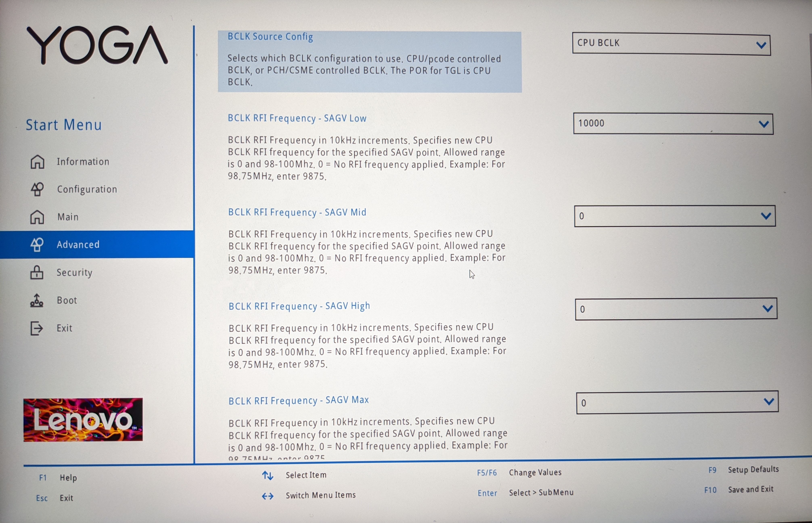
Task: Click the SAGV High description paragraph
Action: [x=367, y=346]
